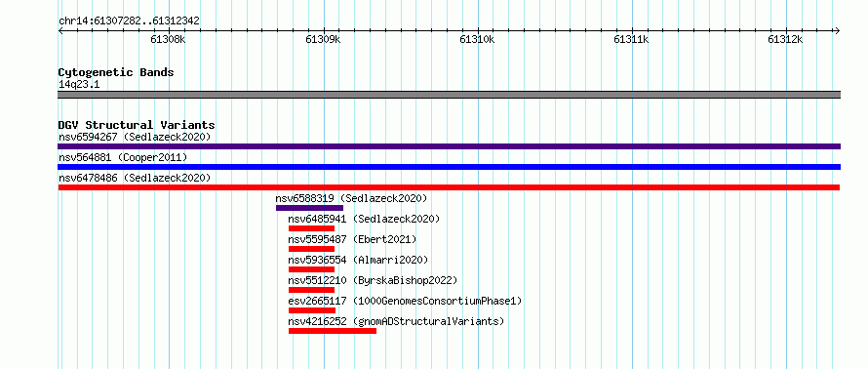The width and height of the screenshot is (868, 369).
Task: Select the blue nsv564881 variant bar
Action: (449, 167)
